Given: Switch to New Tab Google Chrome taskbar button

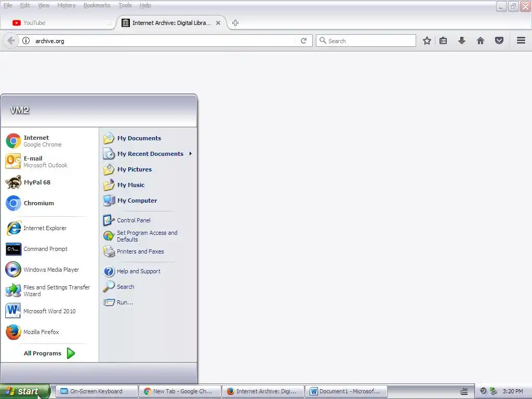Looking at the screenshot, I should click(180, 391).
